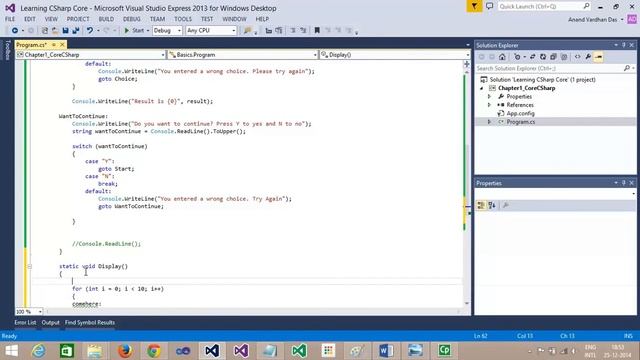640x360 pixels.
Task: Expand the Program.cs node arrow
Action: pyautogui.click(x=489, y=122)
